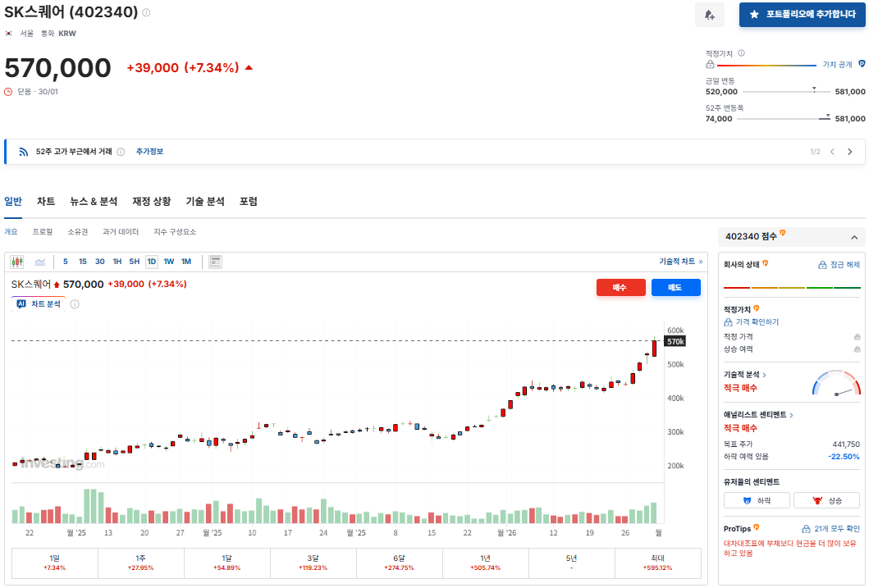Set chart interval to 5H
Screen dimensions: 869x588
[134, 262]
